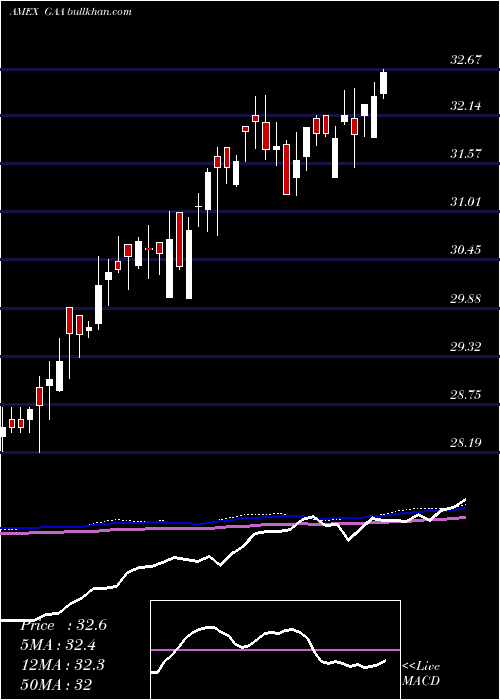Click the Price : 32.6 readout
Screen dimensions: 500x700
click(x=63, y=625)
